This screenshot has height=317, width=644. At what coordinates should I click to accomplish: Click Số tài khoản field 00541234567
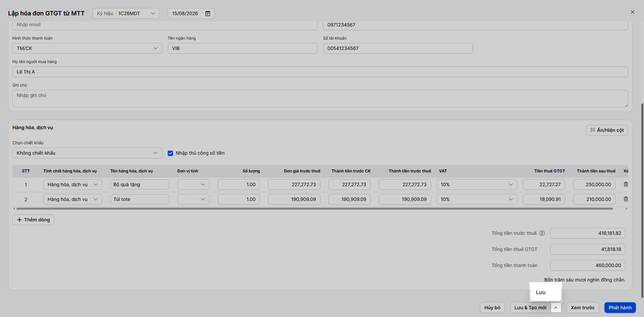point(398,48)
